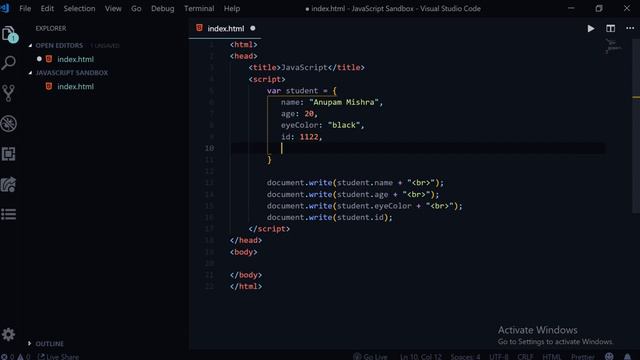Open the Debug view (crossed bug icon)
This screenshot has height=360, width=640.
(x=9, y=123)
